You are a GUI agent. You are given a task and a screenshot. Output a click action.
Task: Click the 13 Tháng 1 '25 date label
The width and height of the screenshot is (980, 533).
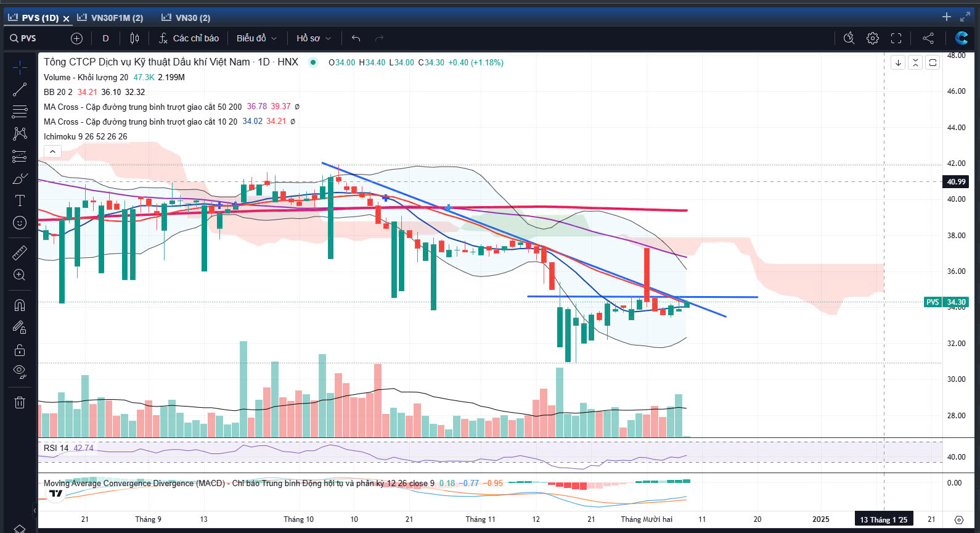tap(883, 519)
